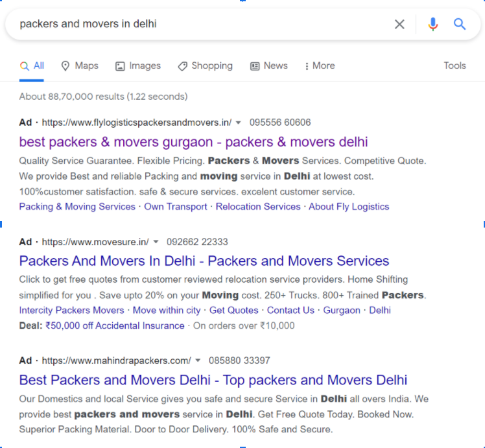Viewport: 485px width, 448px height.
Task: Open 'Best Packers and Movers Delhi' ad title
Action: point(213,380)
